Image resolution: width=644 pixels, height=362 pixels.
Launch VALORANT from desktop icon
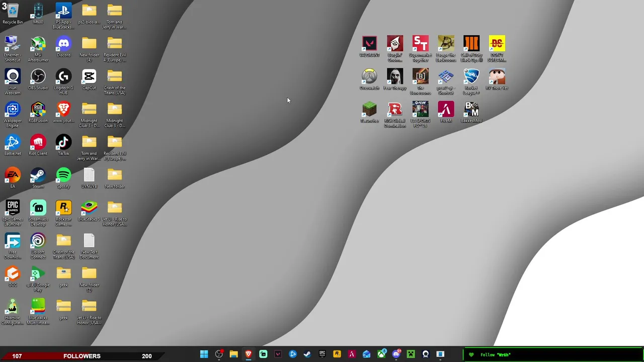tap(369, 46)
